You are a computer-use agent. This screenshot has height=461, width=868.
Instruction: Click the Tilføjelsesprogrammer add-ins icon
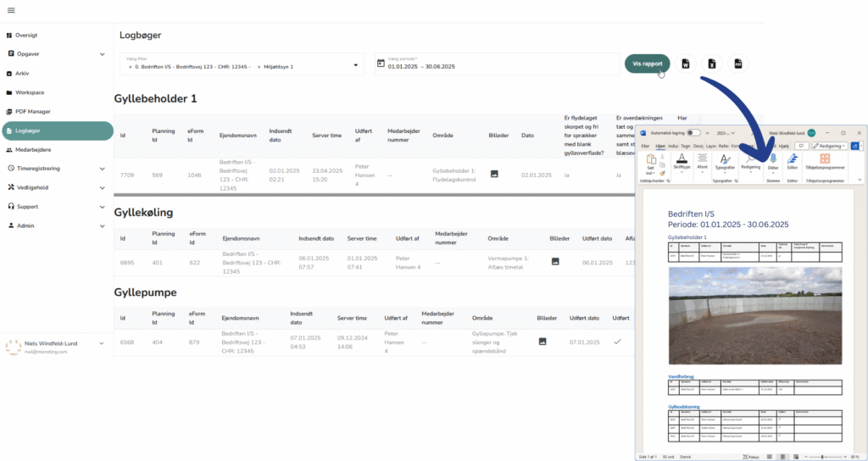[824, 158]
